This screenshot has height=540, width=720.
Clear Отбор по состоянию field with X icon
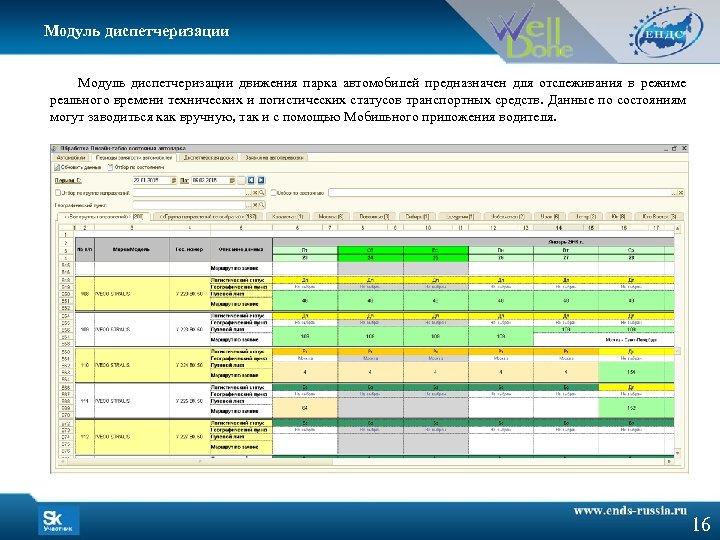[681, 193]
